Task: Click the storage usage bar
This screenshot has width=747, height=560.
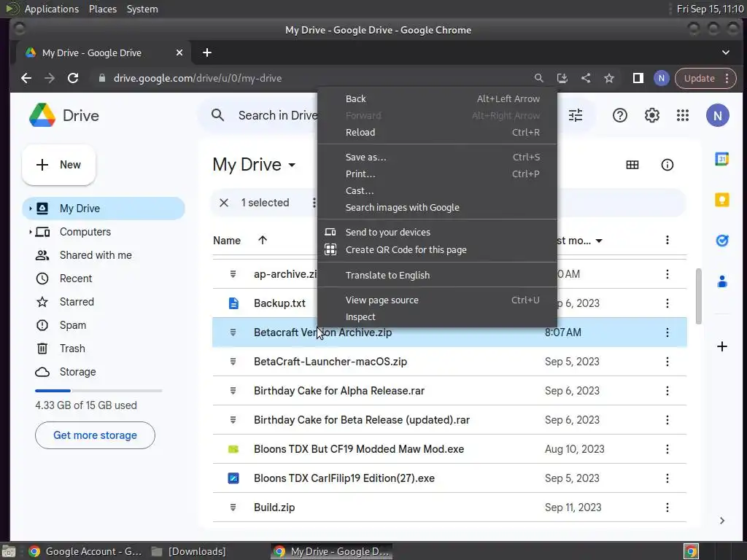Action: (x=98, y=391)
